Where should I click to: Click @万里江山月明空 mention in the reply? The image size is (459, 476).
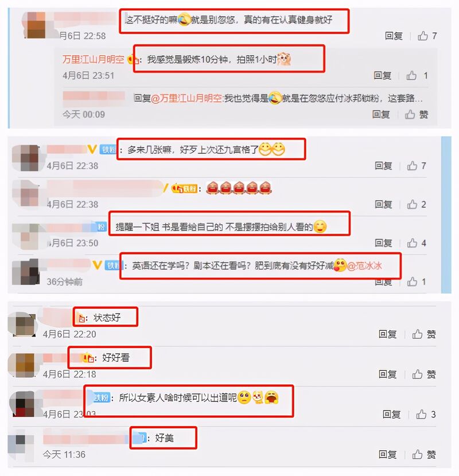point(187,98)
